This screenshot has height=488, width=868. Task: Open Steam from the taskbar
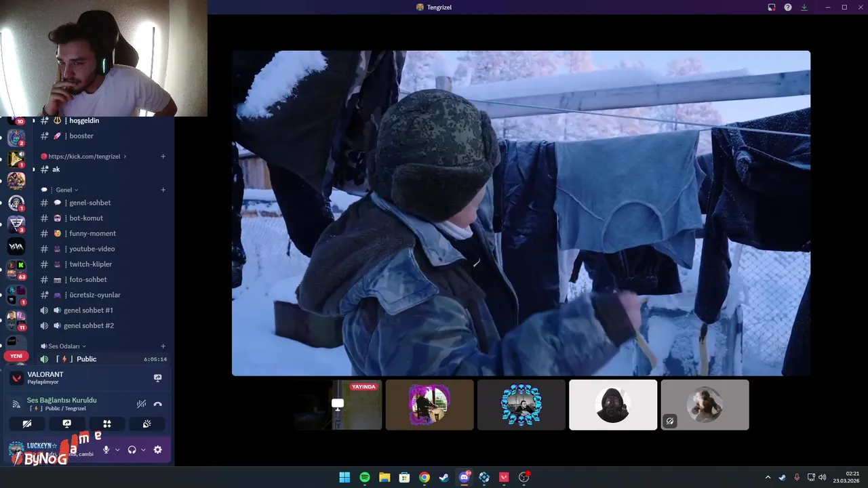coord(443,477)
